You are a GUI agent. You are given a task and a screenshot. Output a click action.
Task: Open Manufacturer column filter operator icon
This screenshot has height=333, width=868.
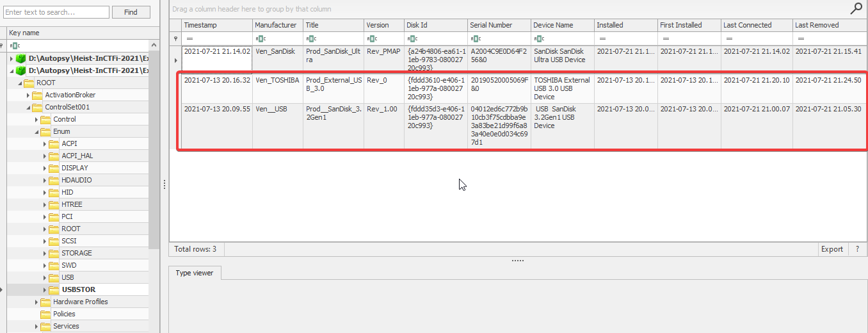pos(261,38)
